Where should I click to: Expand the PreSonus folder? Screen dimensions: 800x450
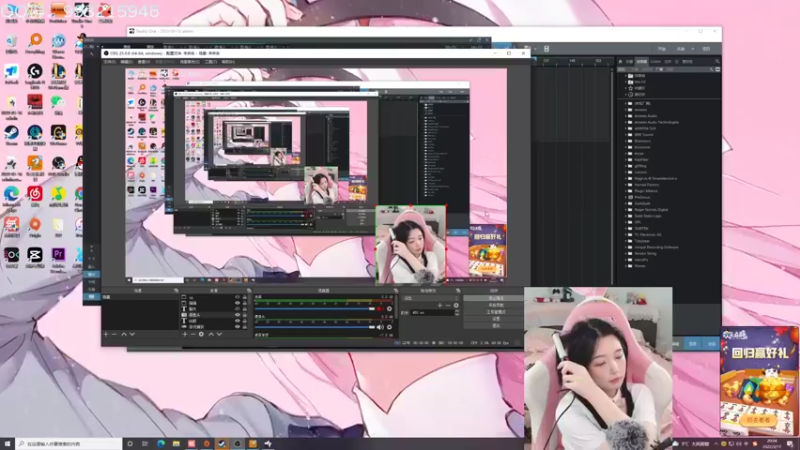626,197
